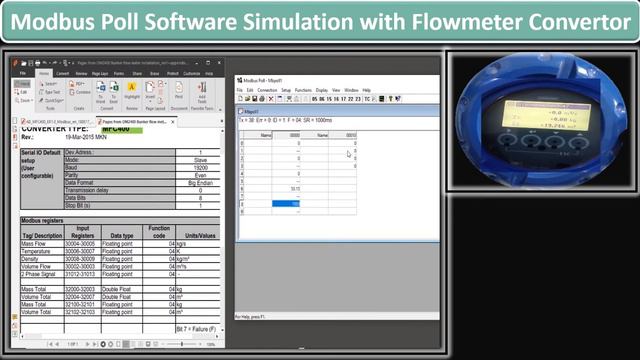Click the red X delete icon in Modbus Poll toolbar

click(x=271, y=99)
